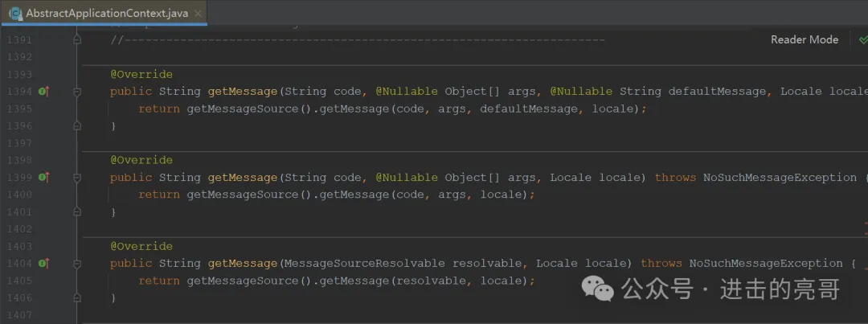
Task: Click the throws keyword on line 1404
Action: pyautogui.click(x=661, y=263)
